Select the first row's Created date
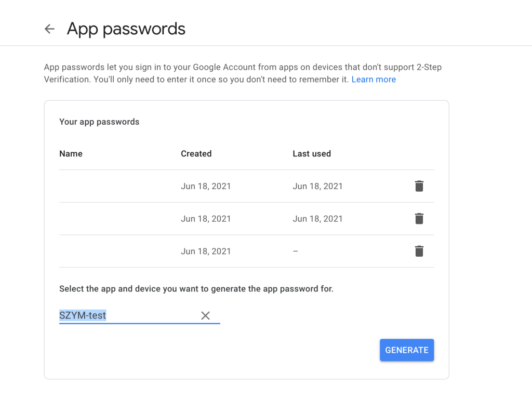This screenshot has height=412, width=532. pos(206,186)
